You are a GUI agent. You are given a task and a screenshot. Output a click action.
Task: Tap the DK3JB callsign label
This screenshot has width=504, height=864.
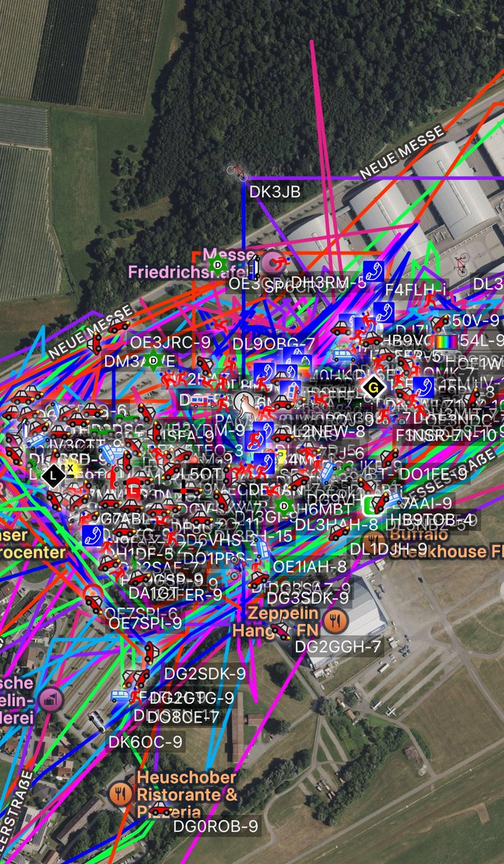[274, 192]
